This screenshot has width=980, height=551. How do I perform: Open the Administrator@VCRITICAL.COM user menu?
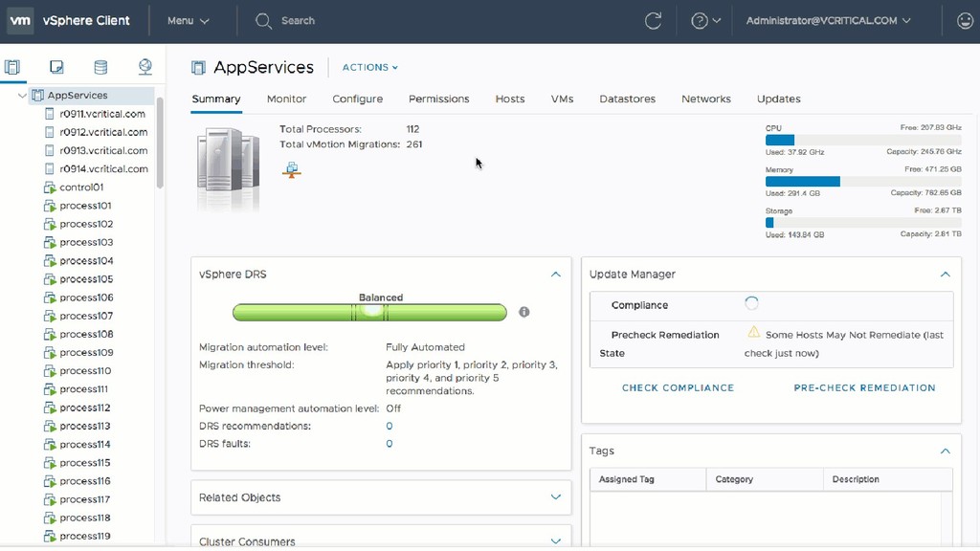click(x=828, y=21)
